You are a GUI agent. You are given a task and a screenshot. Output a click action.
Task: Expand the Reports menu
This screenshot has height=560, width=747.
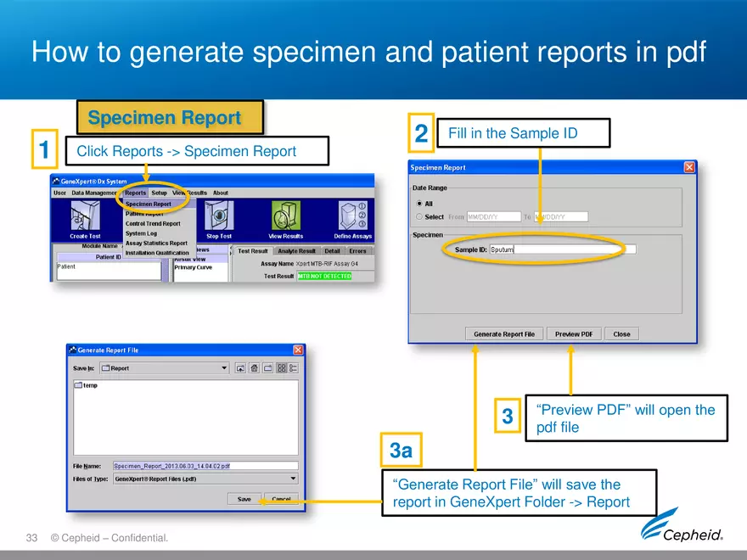tap(136, 193)
